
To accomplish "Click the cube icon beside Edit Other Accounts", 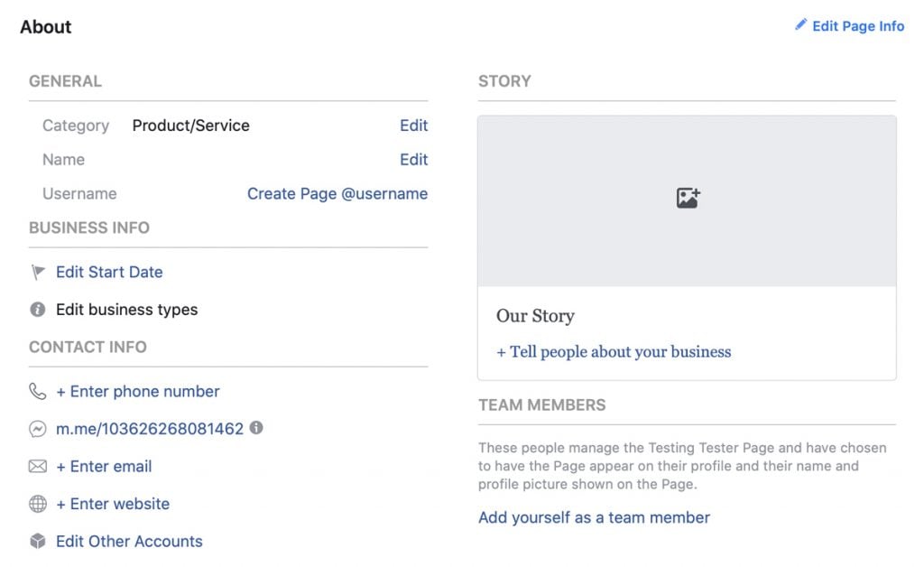I will [x=36, y=541].
